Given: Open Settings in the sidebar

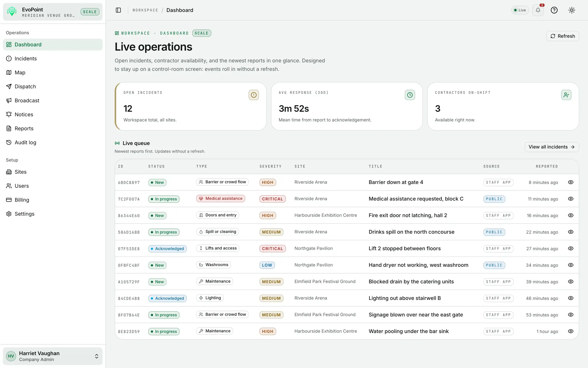Looking at the screenshot, I should 53,214.
